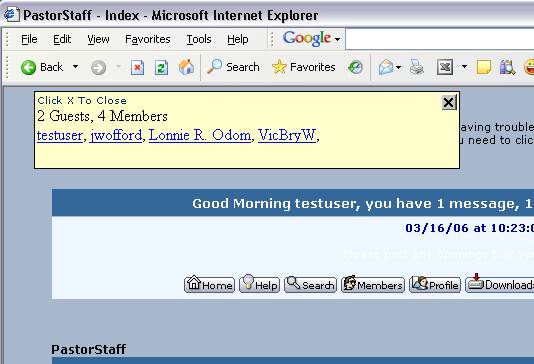
Task: Open the View menu
Action: 98,39
